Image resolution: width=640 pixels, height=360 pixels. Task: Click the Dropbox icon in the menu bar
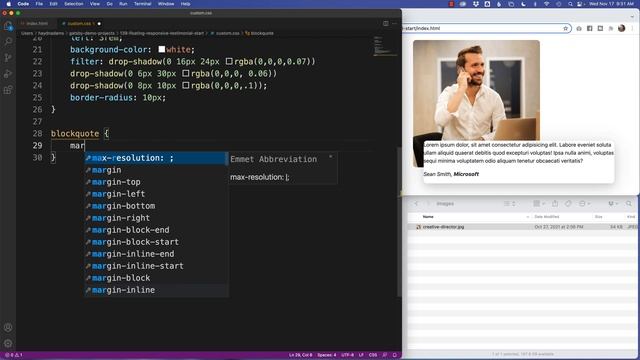tap(476, 4)
